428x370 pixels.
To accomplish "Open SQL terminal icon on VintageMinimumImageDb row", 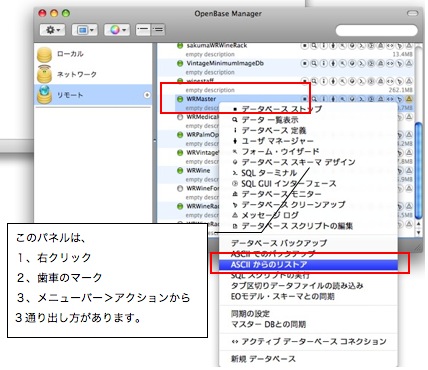I will click(x=361, y=63).
